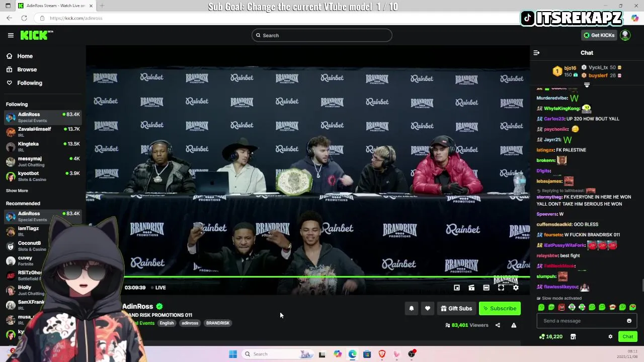This screenshot has width=644, height=362.
Task: Open messymaj channel in sidebar
Action: click(x=43, y=161)
